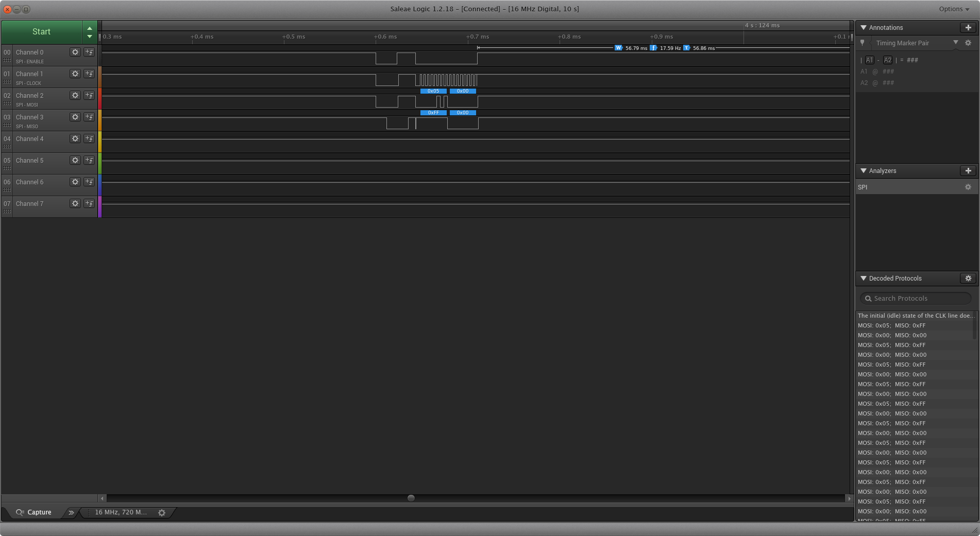Click the Decoded Protocols list scrollbar
This screenshot has height=536, width=980.
pos(975,326)
